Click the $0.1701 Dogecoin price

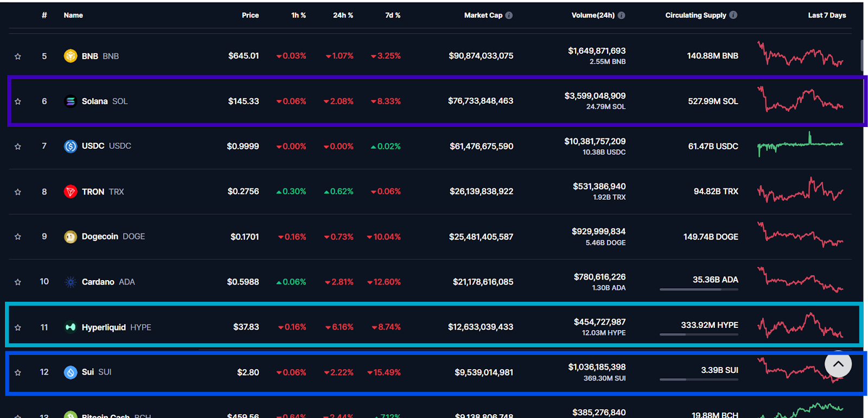(245, 237)
